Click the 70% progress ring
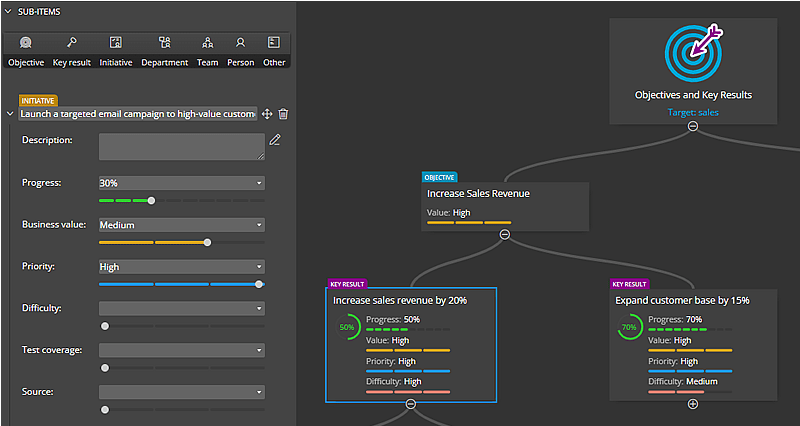Screen dimensions: 800x426 629,327
